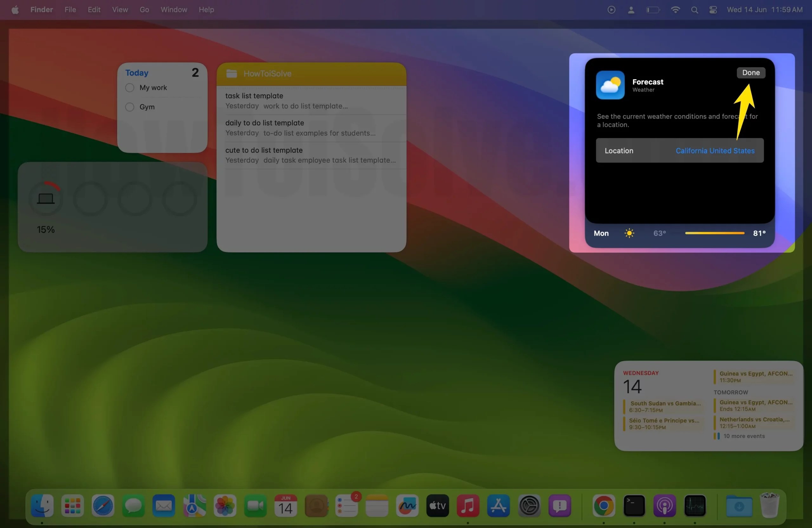Launch Safari from the Dock
Image resolution: width=812 pixels, height=528 pixels.
click(x=102, y=506)
